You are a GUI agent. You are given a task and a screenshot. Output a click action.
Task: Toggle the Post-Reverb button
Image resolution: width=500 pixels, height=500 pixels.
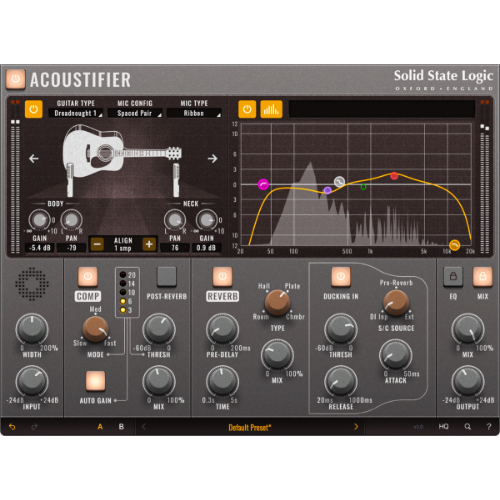[167, 276]
